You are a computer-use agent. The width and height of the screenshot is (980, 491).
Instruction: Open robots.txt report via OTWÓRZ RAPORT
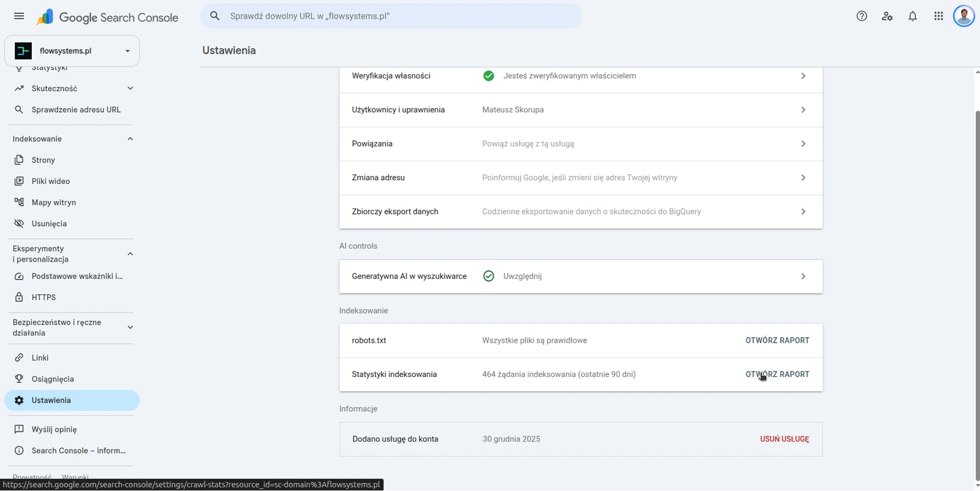coord(777,341)
